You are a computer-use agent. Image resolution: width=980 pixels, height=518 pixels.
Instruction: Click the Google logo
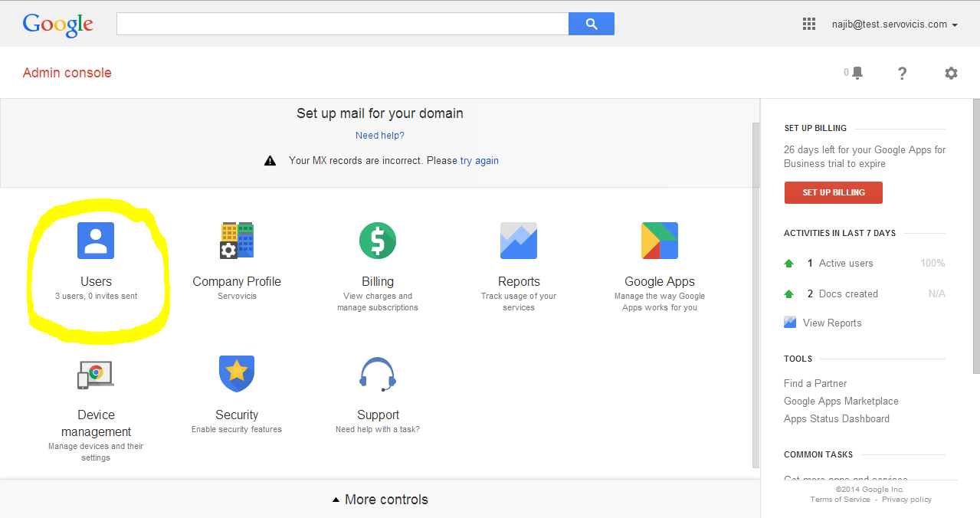pyautogui.click(x=58, y=25)
